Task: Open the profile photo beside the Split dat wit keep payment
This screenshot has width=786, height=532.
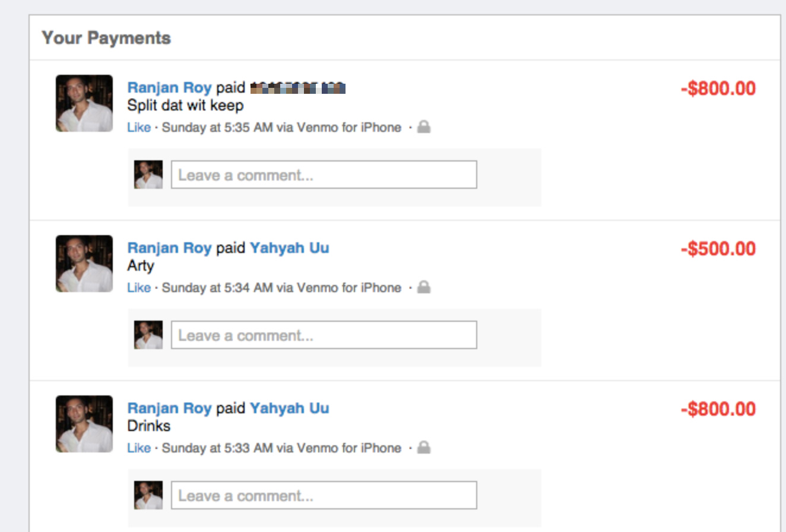Action: point(84,103)
